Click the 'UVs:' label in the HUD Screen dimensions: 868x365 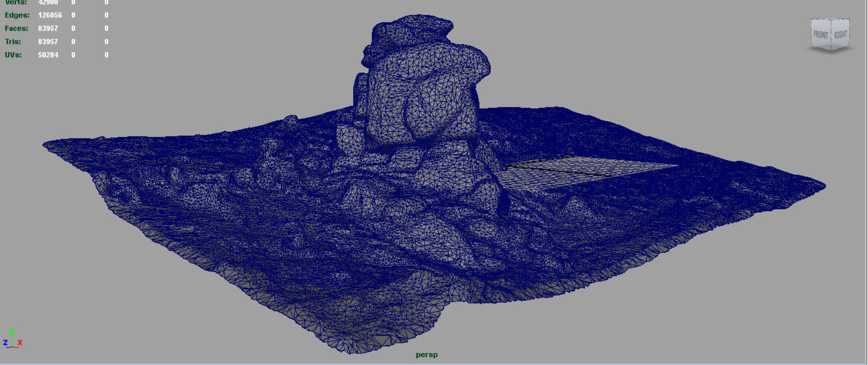(x=13, y=55)
